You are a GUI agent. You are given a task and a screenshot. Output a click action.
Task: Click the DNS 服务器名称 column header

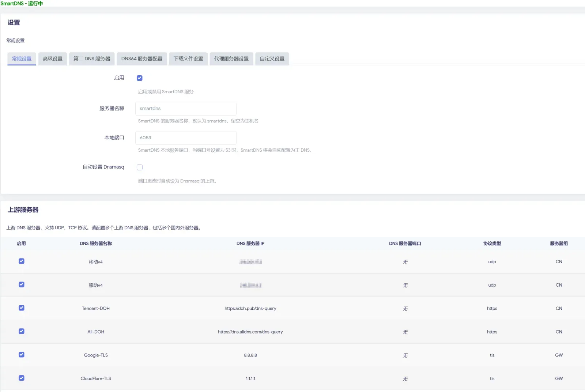pyautogui.click(x=96, y=244)
